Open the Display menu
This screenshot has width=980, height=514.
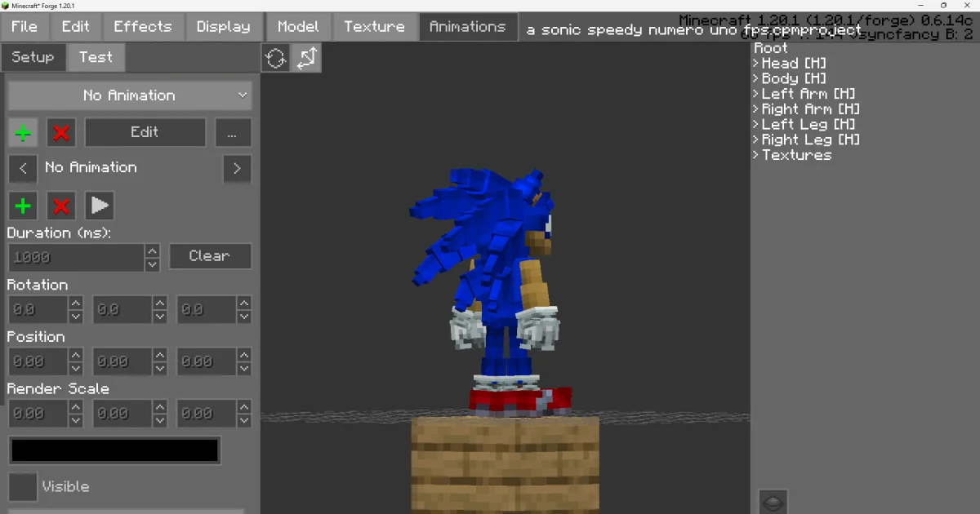[224, 27]
